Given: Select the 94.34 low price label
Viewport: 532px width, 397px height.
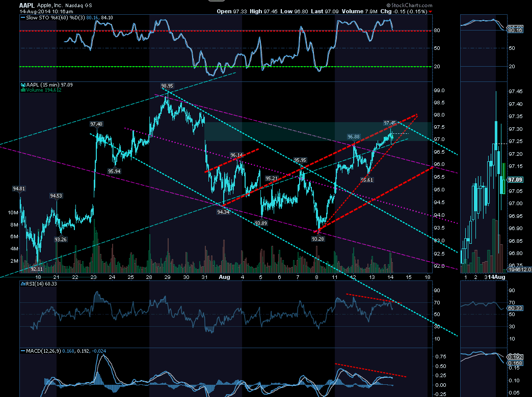Looking at the screenshot, I should tap(223, 212).
